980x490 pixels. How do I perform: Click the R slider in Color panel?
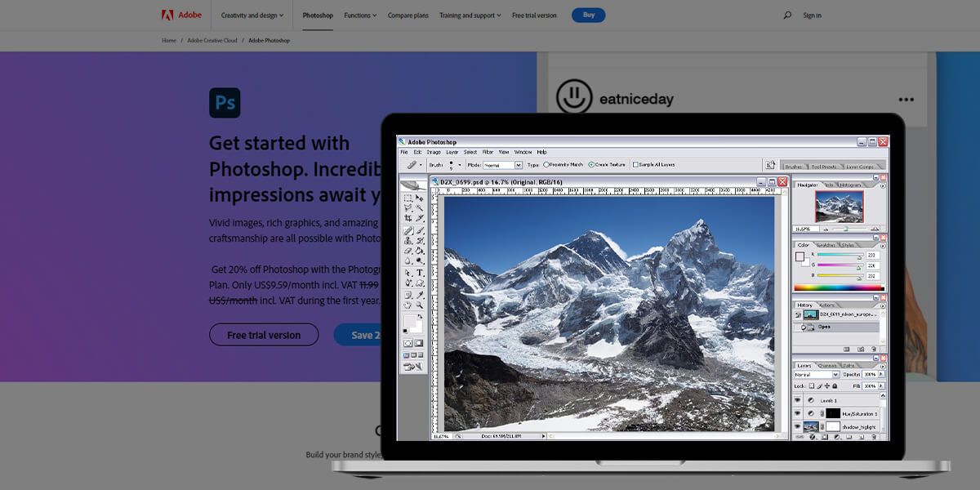coord(839,256)
